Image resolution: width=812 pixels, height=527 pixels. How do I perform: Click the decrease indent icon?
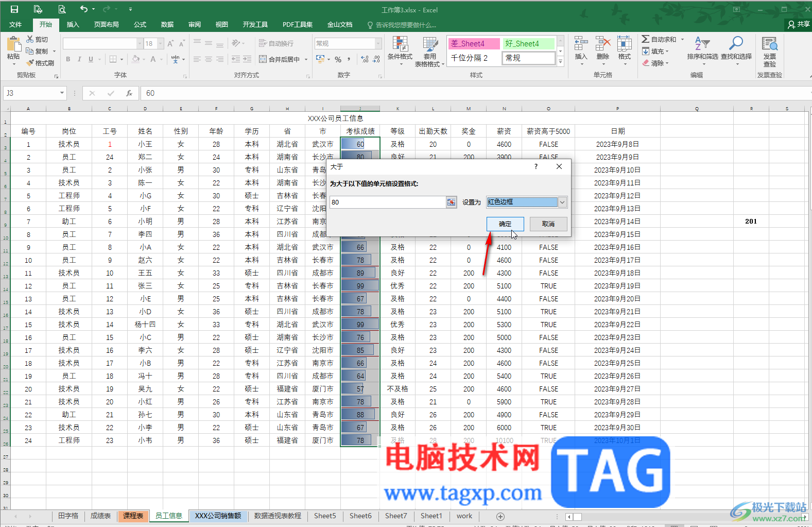(x=236, y=59)
